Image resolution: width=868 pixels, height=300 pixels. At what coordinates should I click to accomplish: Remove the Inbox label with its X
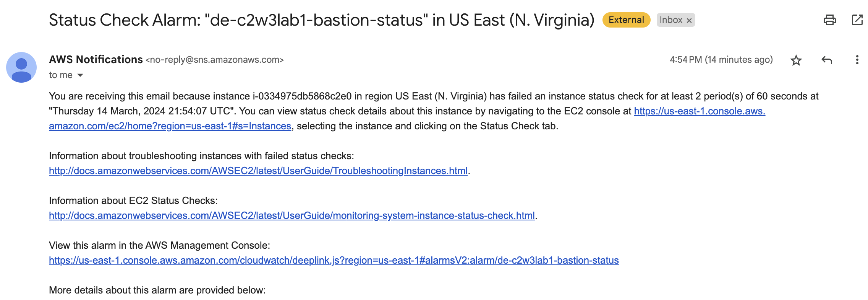pos(689,21)
